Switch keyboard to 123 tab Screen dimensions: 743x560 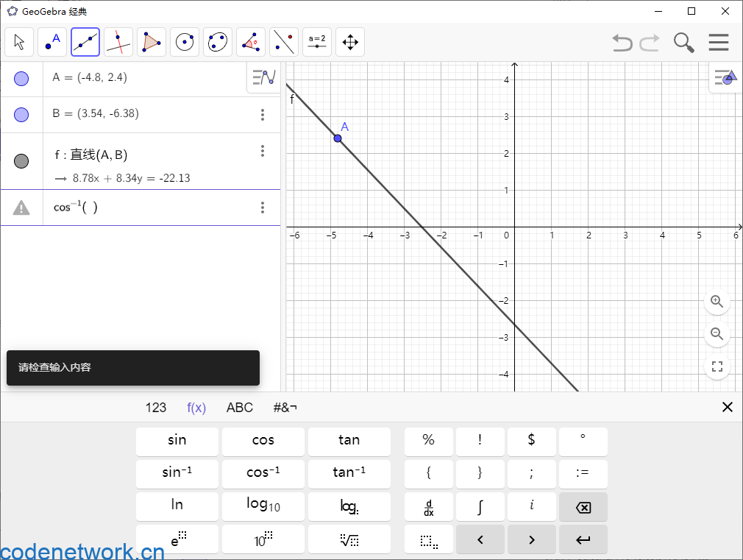(x=156, y=408)
